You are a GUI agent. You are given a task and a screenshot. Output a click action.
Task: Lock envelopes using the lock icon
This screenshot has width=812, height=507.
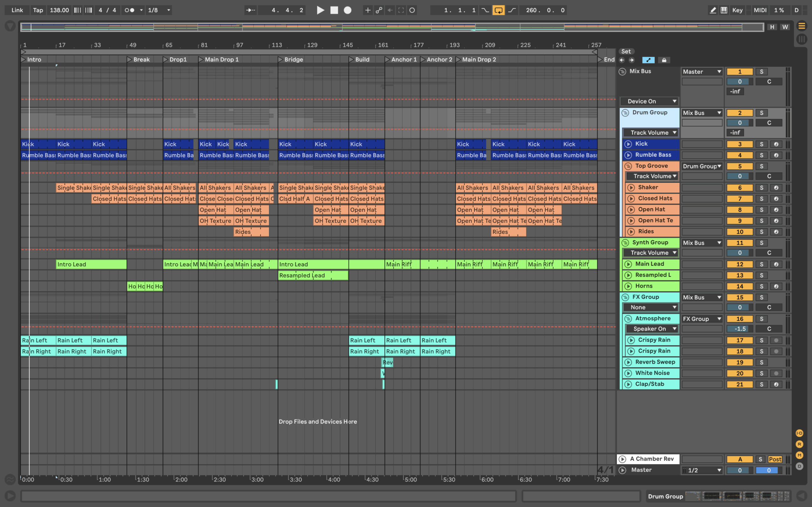pyautogui.click(x=664, y=60)
